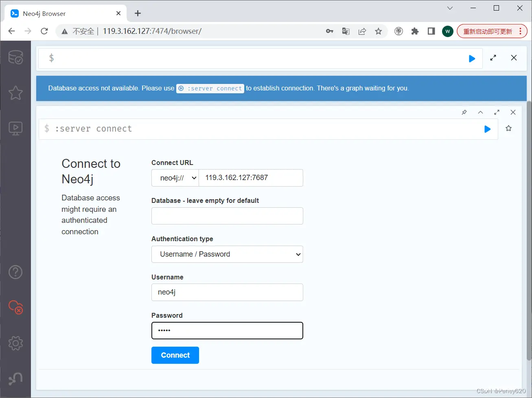Go back in the browser
The height and width of the screenshot is (398, 532).
pos(11,31)
